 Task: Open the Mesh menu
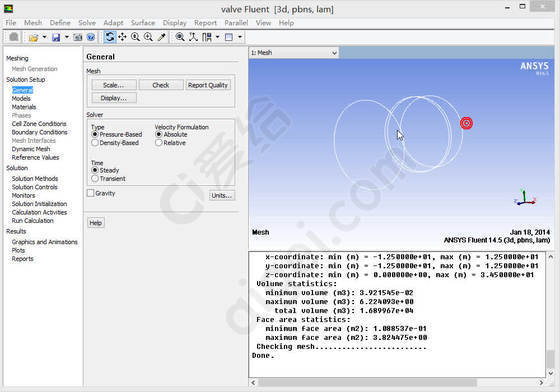[x=33, y=23]
